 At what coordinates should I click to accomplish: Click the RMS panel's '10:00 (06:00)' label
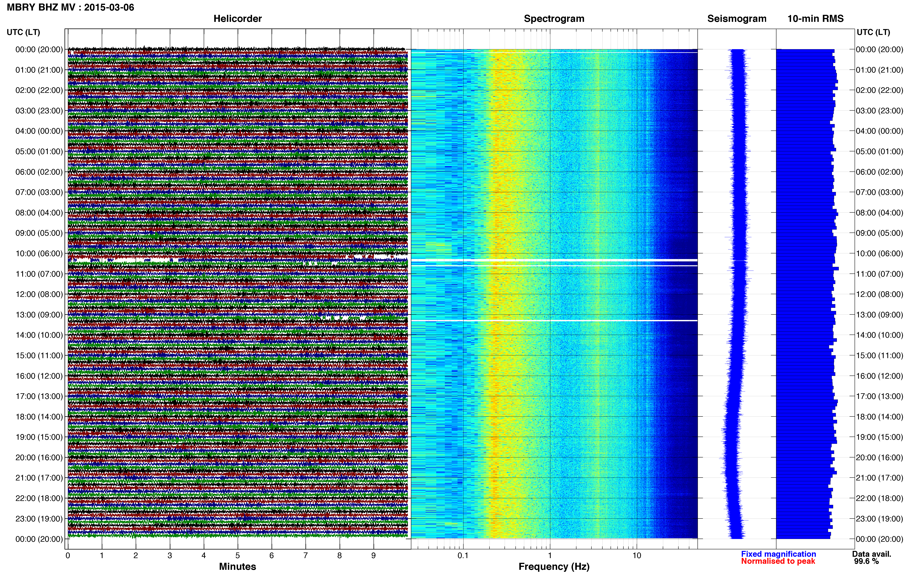[x=880, y=253]
